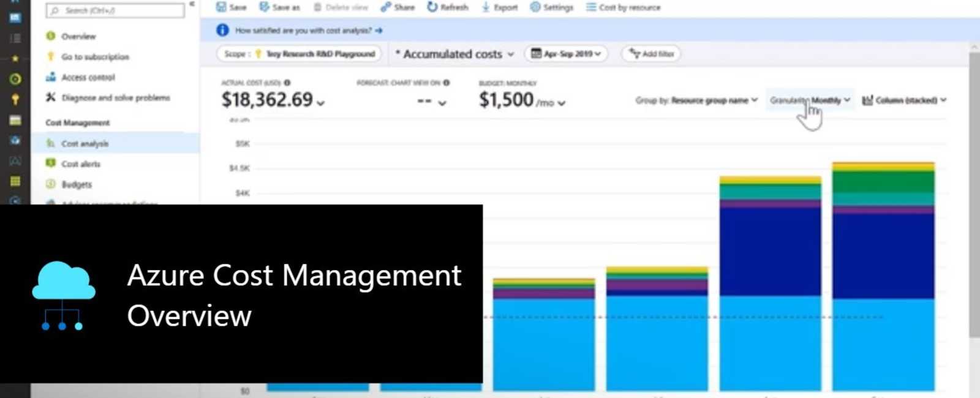Click the arrow after the satisfaction question
The width and height of the screenshot is (980, 398).
[x=379, y=30]
